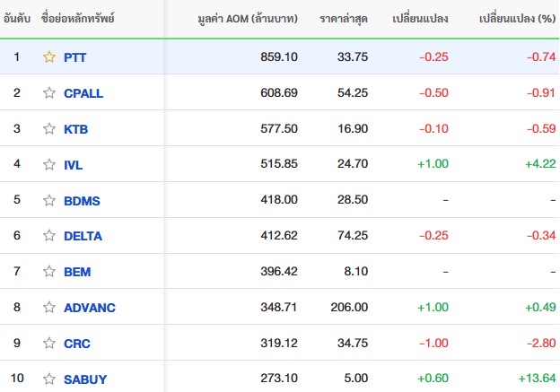Image resolution: width=560 pixels, height=392 pixels.
Task: Favorite SABUY using its star
Action: click(x=49, y=379)
